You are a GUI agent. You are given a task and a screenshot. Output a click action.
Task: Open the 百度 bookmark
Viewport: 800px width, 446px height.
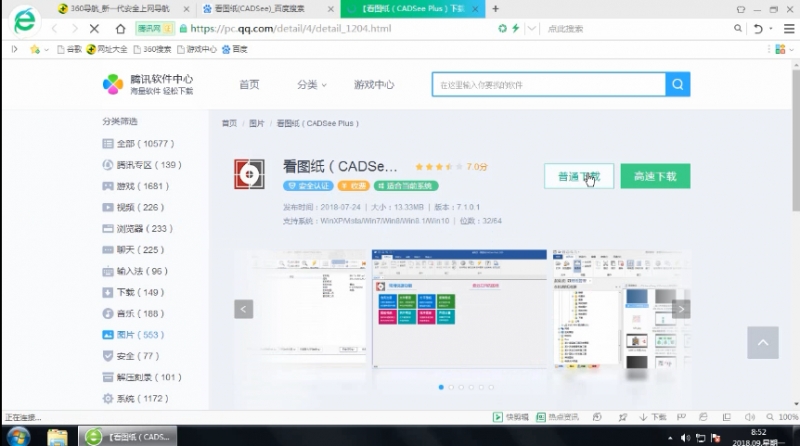coord(235,49)
